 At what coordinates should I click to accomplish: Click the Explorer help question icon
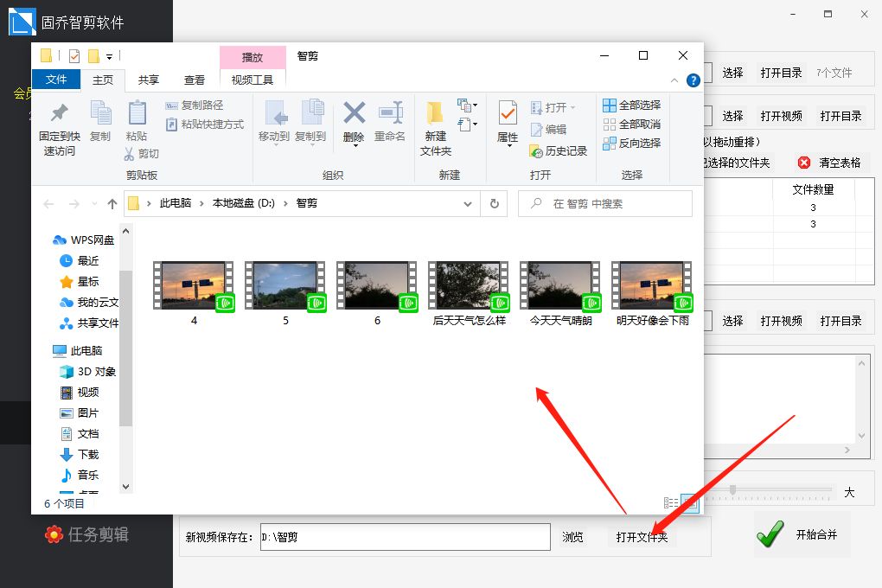click(x=693, y=80)
